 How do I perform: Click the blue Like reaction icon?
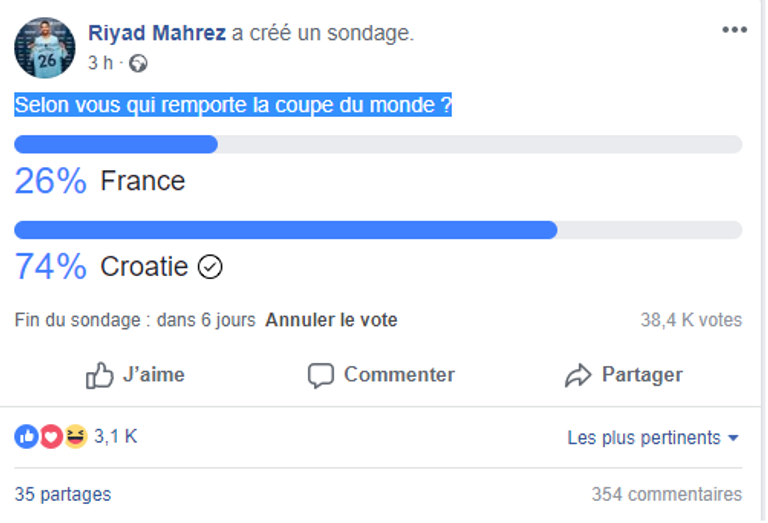[x=26, y=437]
